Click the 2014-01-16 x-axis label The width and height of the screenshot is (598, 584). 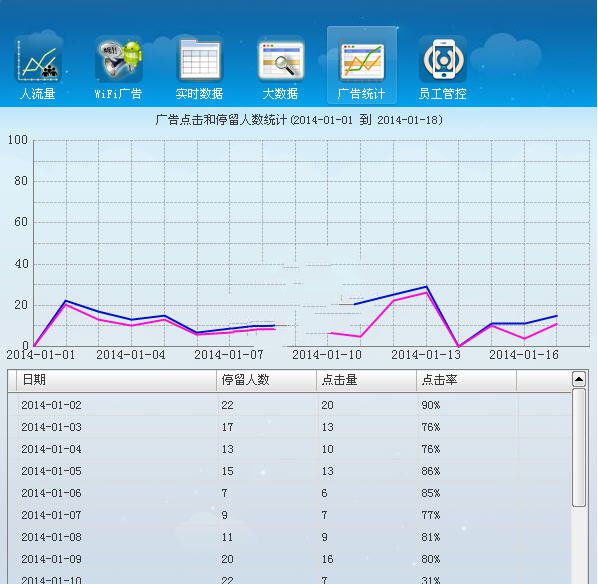click(524, 355)
